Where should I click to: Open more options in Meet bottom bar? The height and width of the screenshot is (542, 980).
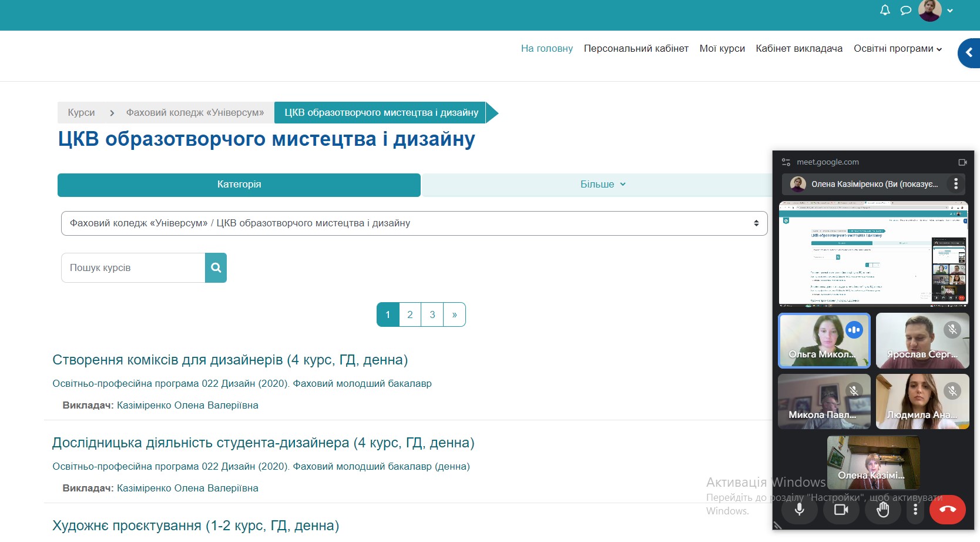(x=915, y=509)
